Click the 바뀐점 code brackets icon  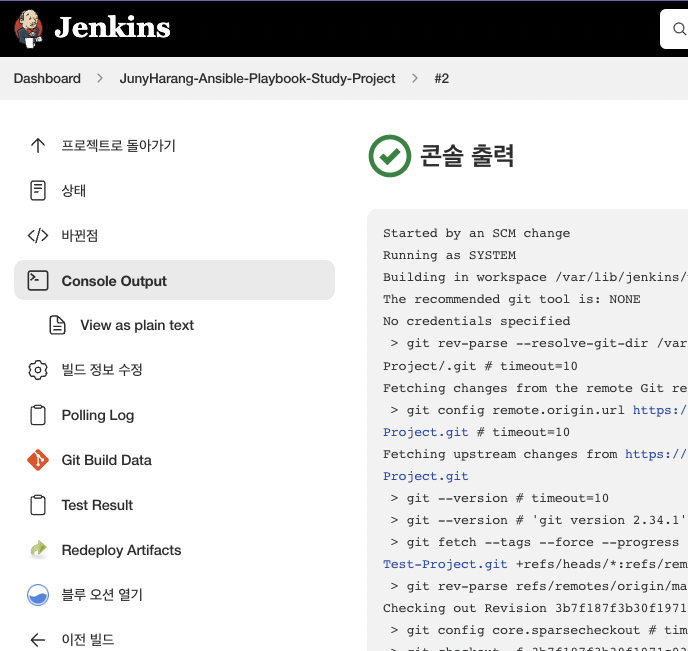pos(38,236)
